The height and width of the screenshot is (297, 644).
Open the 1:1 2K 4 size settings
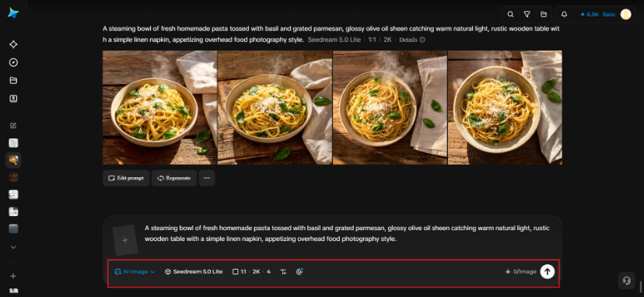tap(251, 271)
